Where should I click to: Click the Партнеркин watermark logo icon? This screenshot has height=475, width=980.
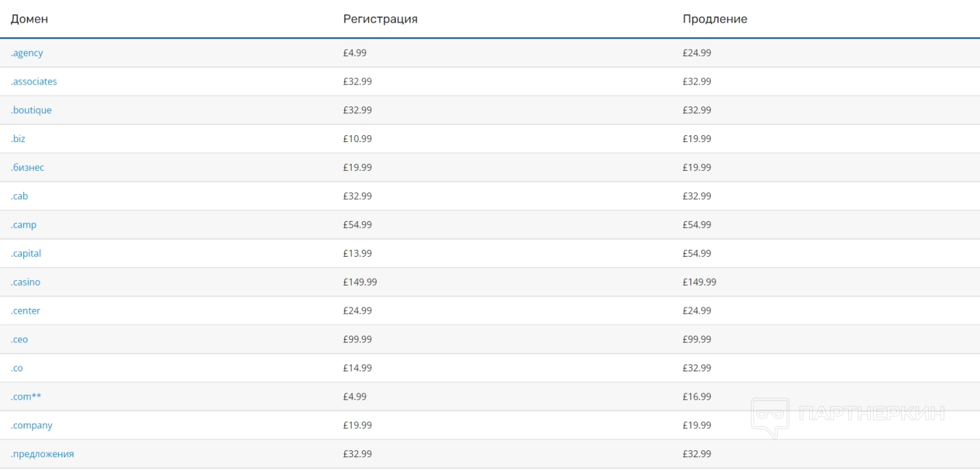coord(769,417)
